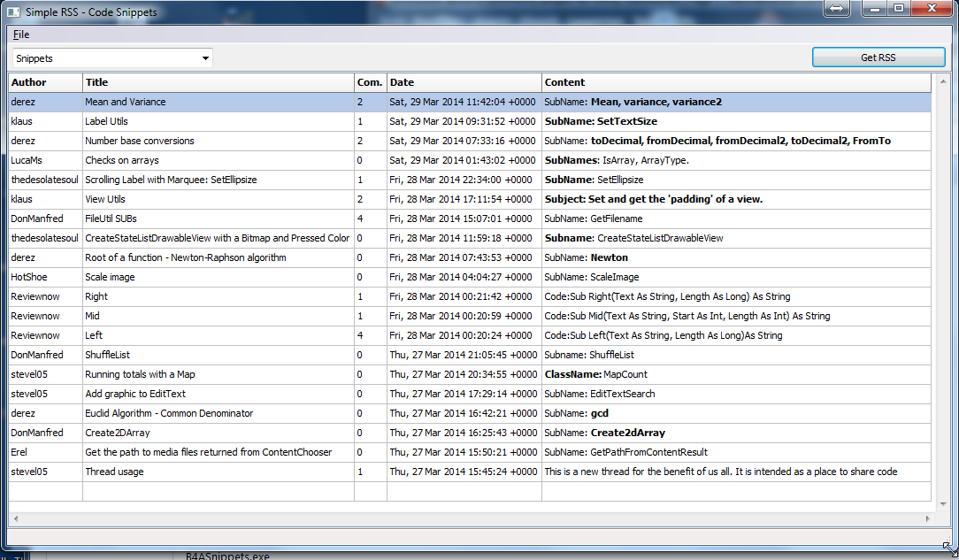Click the horizontal scrollbar left arrow

pyautogui.click(x=16, y=519)
